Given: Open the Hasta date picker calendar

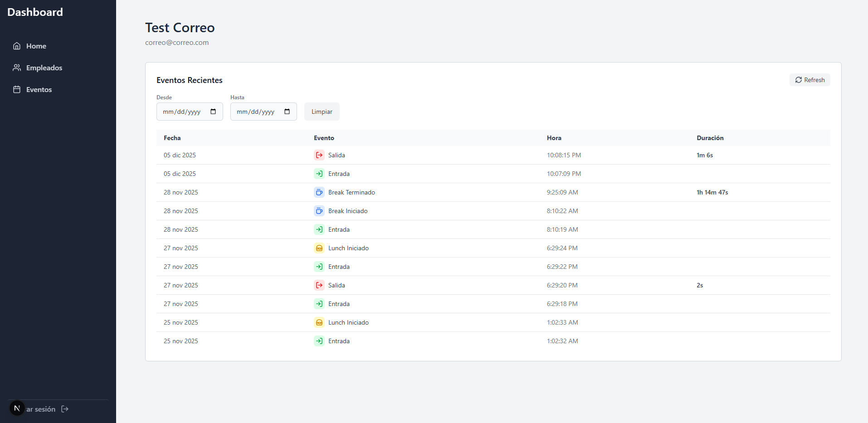Looking at the screenshot, I should pos(287,112).
